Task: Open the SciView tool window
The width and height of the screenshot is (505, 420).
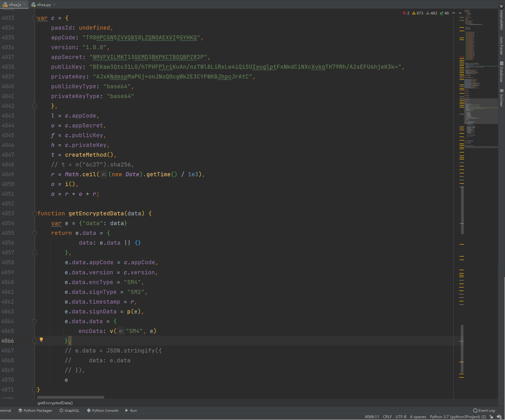Action: pyautogui.click(x=502, y=98)
